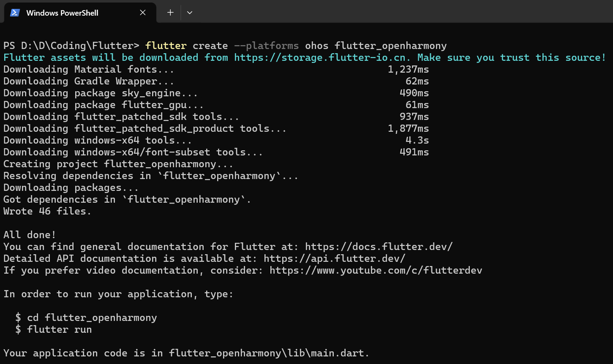Click the 'flutter' command word in prompt
Screen dimensions: 613x364
166,46
